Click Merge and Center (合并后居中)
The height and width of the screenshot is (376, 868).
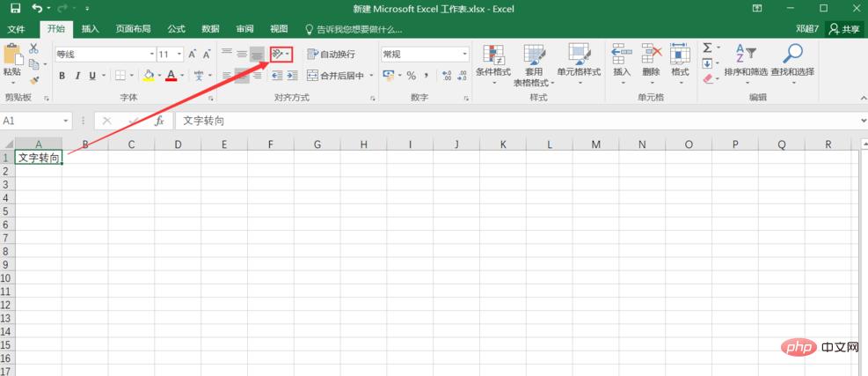(336, 76)
